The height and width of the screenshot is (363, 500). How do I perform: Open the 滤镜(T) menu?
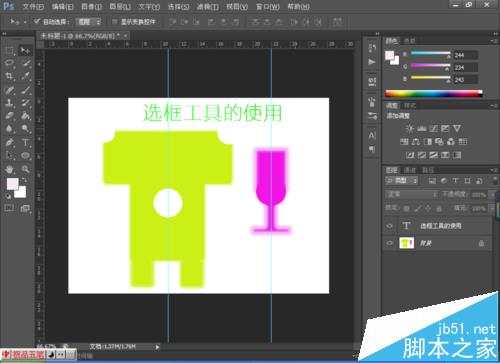point(208,7)
